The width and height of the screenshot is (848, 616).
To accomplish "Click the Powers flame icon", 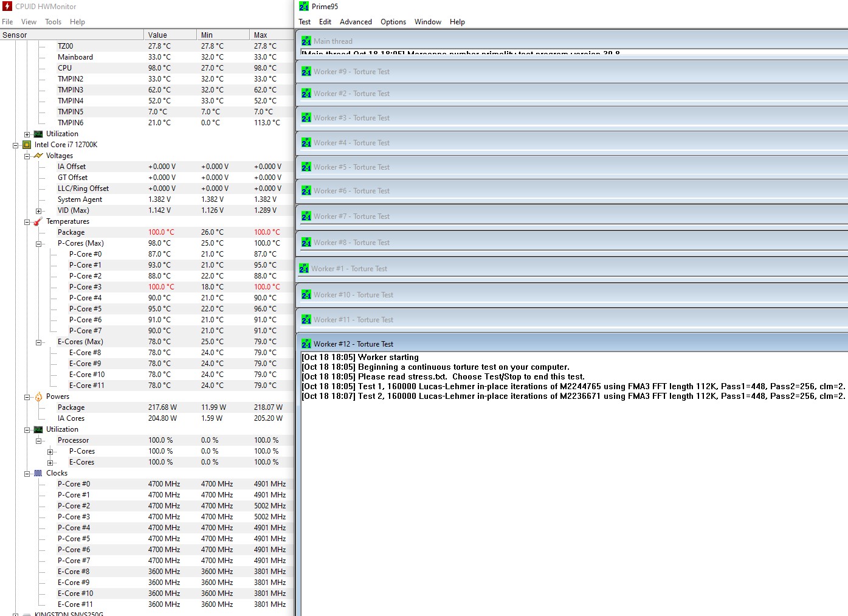I will click(x=38, y=396).
